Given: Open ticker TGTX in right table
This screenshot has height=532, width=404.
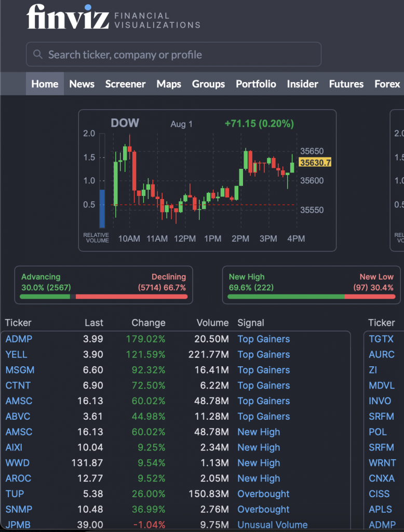Looking at the screenshot, I should pyautogui.click(x=381, y=339).
